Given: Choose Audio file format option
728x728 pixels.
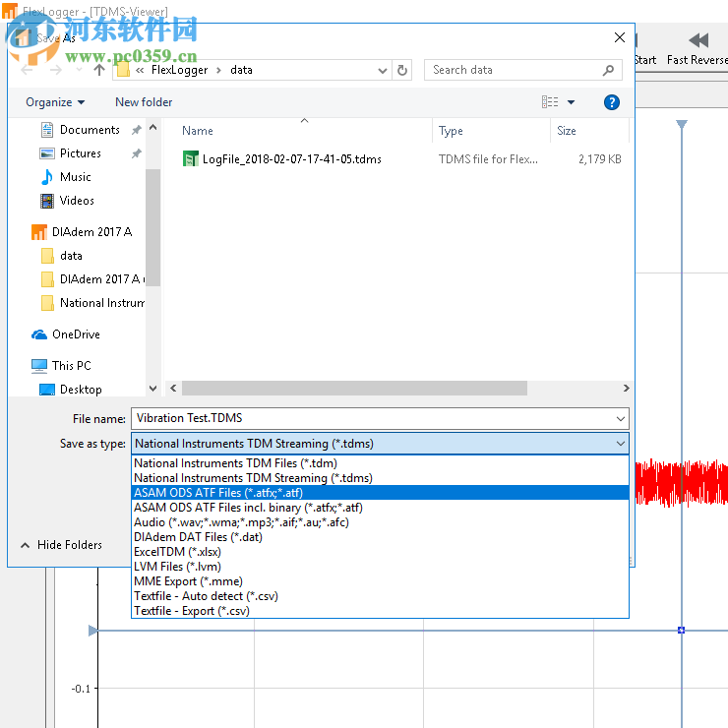Looking at the screenshot, I should click(x=380, y=522).
